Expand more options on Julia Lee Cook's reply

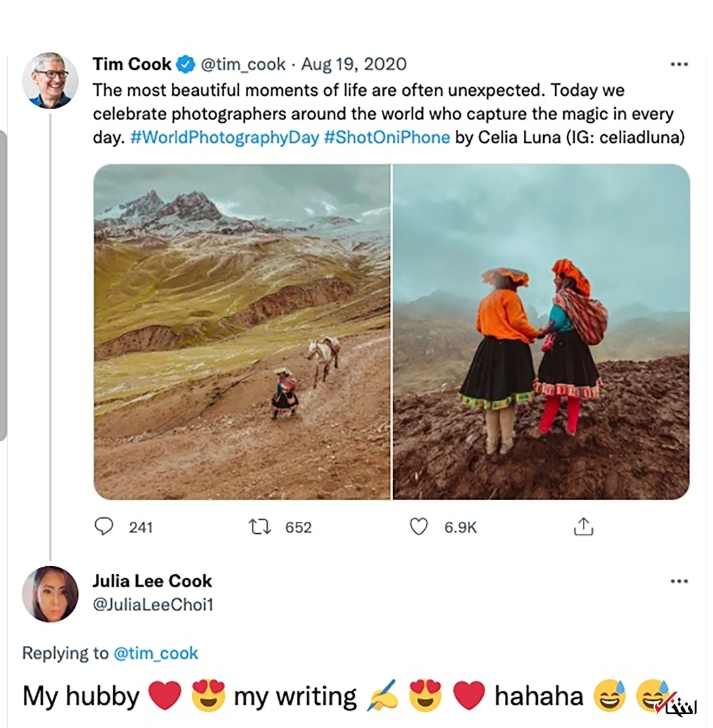click(679, 581)
